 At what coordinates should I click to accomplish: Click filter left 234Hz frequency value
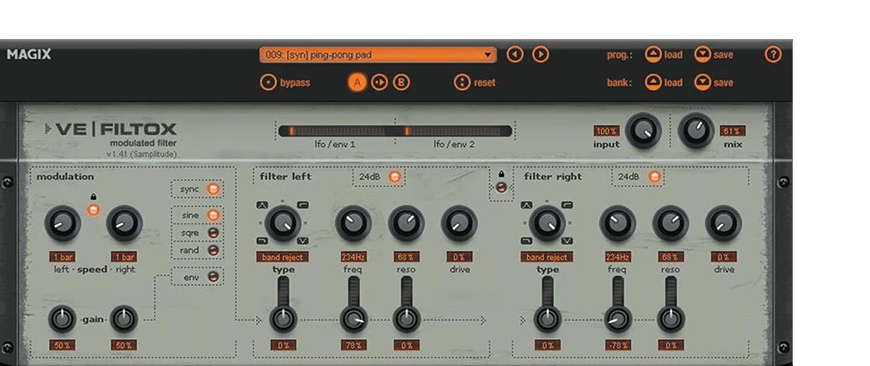(x=353, y=257)
